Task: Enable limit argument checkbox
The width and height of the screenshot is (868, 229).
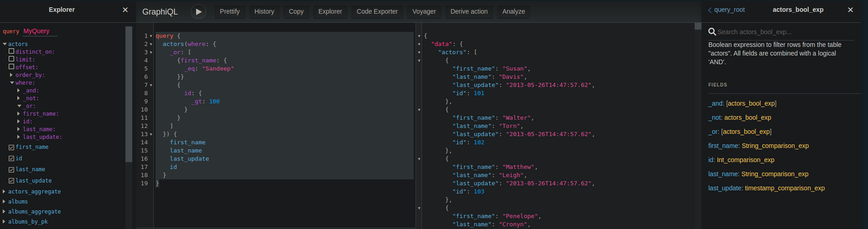Action: (11, 59)
